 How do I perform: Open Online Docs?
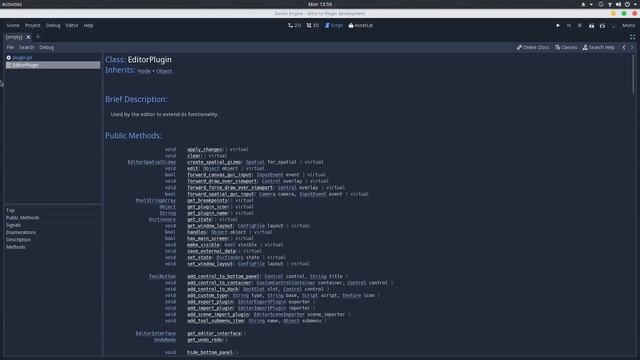(x=533, y=47)
